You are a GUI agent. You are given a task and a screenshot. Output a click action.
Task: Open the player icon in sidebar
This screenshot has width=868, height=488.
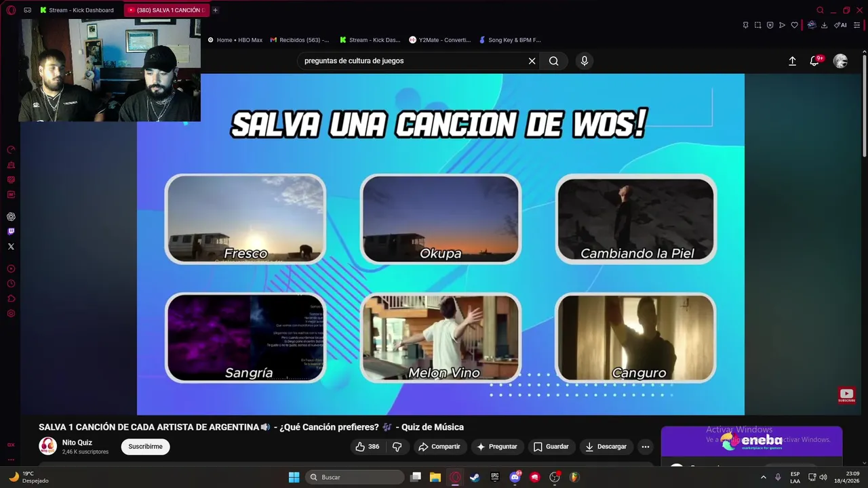[x=11, y=269]
